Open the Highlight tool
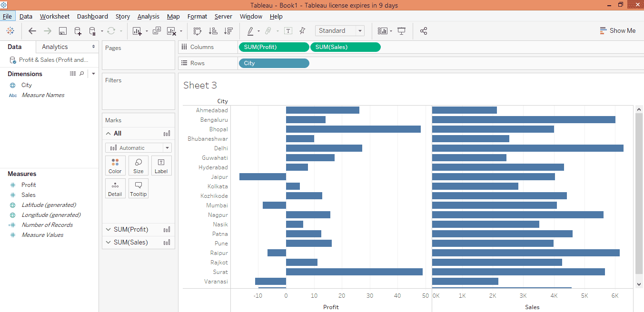This screenshot has width=644, height=312. 251,31
